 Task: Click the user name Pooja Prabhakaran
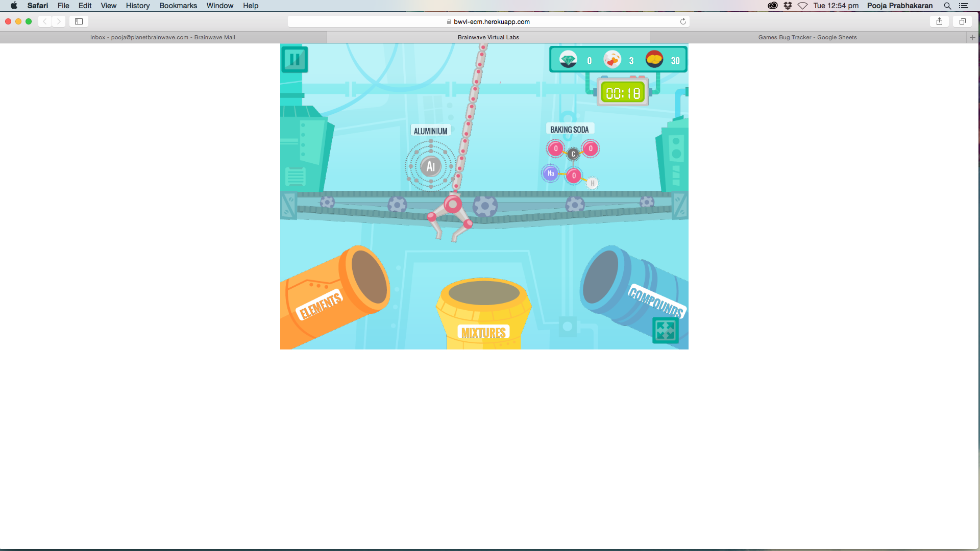point(900,6)
